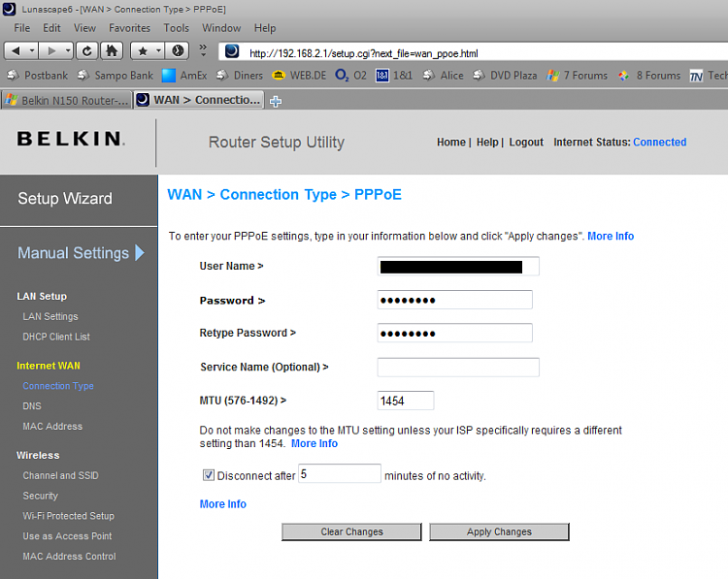Click the Password input field
The width and height of the screenshot is (728, 579).
click(x=455, y=300)
